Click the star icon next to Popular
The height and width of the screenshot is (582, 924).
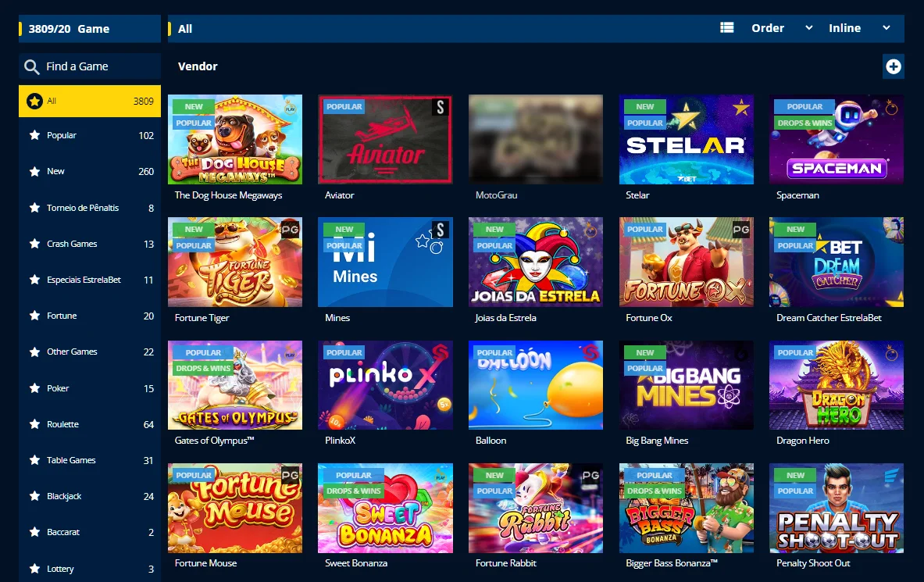pos(35,135)
